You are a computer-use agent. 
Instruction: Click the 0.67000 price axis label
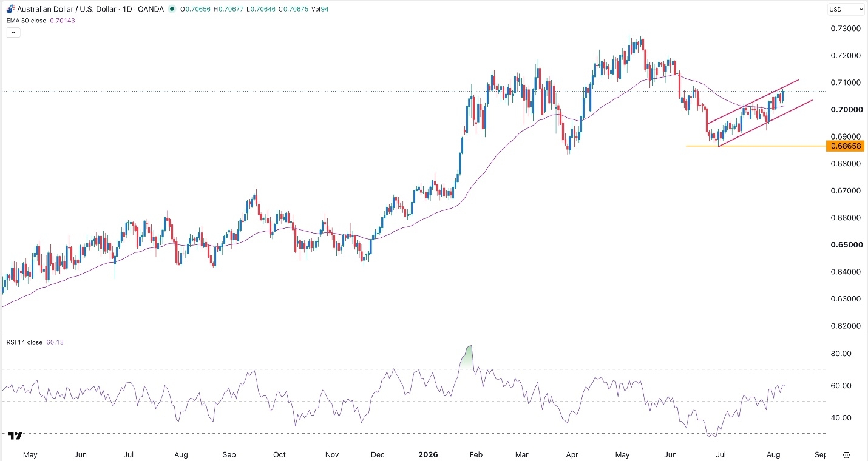846,191
